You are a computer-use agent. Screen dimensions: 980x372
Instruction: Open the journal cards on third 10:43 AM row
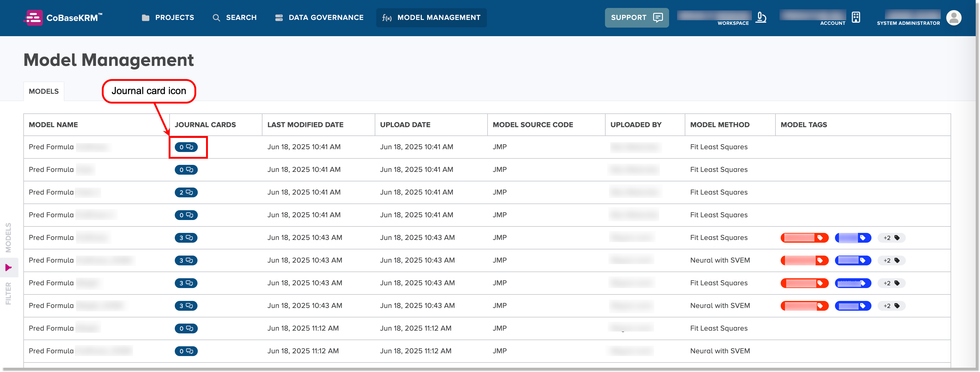coord(186,283)
